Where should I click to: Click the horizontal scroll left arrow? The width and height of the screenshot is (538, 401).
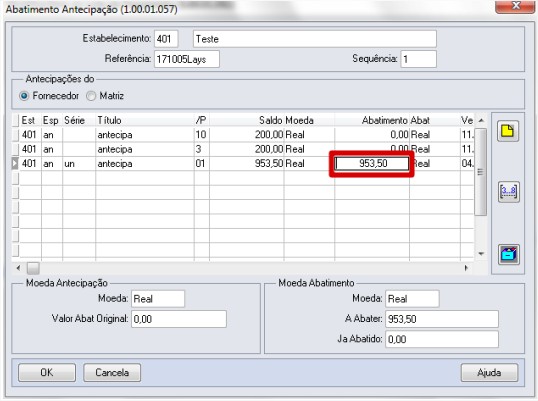pyautogui.click(x=18, y=268)
